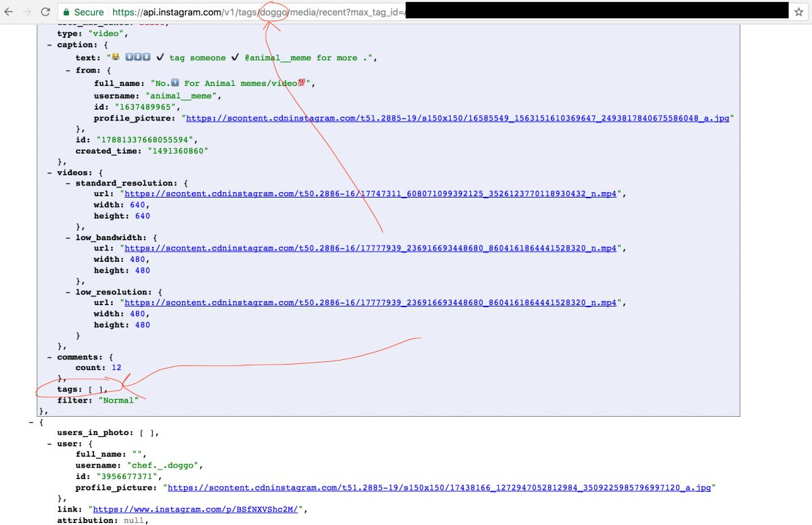Image resolution: width=812 pixels, height=525 pixels.
Task: Go forward with the browser forward arrow
Action: pos(27,12)
